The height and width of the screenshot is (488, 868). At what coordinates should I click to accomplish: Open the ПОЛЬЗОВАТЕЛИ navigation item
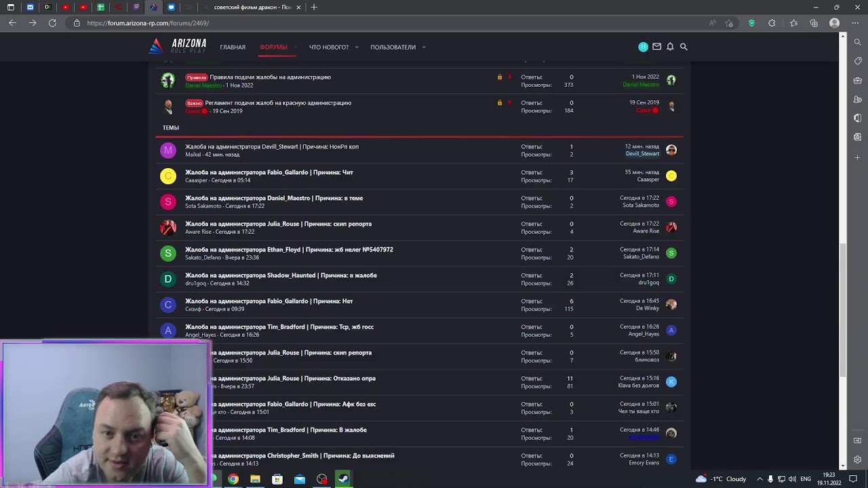393,47
